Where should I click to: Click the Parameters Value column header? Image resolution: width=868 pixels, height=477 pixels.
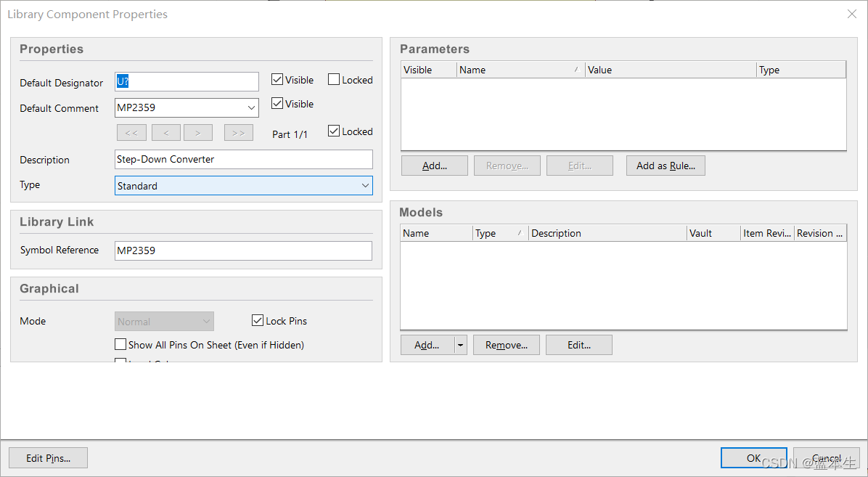coord(671,70)
